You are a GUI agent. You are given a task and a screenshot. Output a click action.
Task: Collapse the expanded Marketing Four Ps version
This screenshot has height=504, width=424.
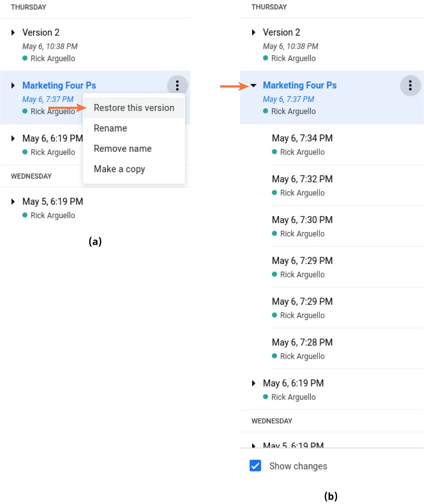(x=253, y=85)
